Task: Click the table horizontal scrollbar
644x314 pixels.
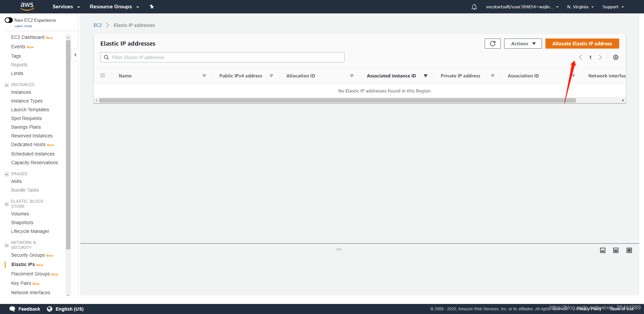Action: pos(337,100)
